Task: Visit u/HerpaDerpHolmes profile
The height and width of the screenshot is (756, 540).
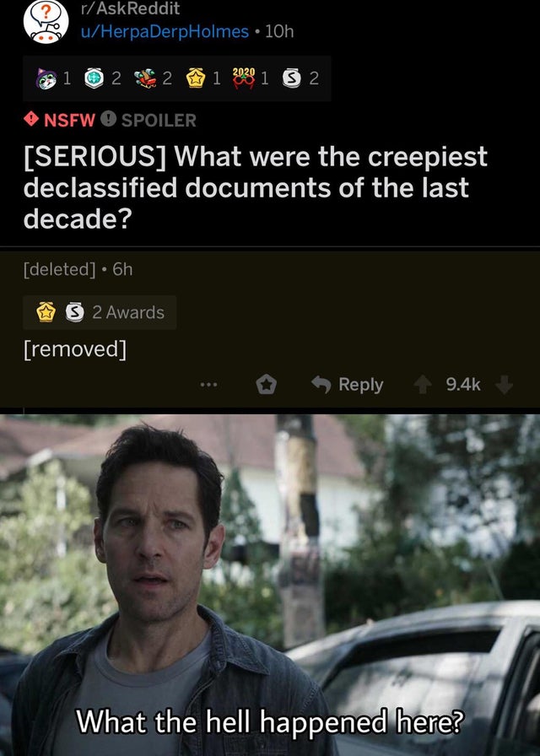Action: click(x=165, y=32)
